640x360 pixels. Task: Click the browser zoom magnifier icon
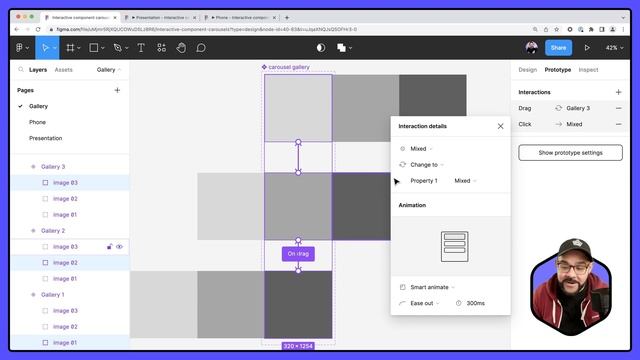point(535,29)
